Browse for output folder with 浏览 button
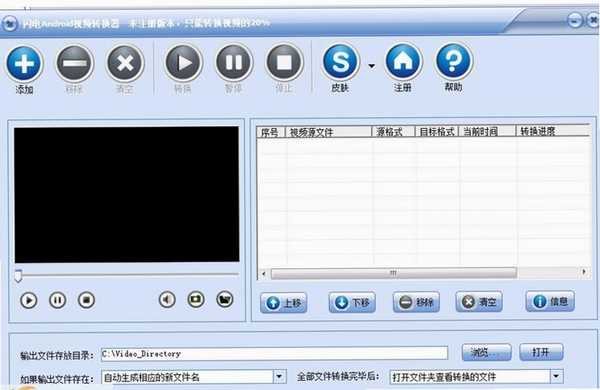The height and width of the screenshot is (390, 600). click(486, 352)
